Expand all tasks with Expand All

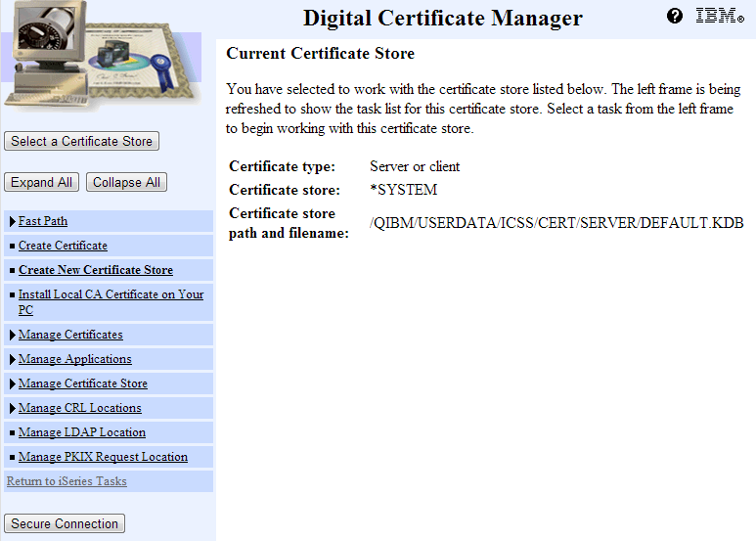(x=41, y=182)
